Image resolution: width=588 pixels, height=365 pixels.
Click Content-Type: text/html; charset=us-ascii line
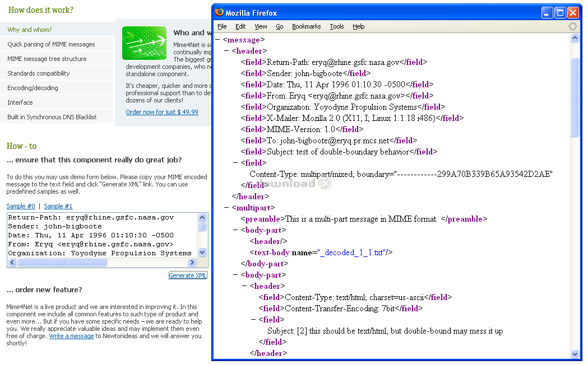coord(355,297)
